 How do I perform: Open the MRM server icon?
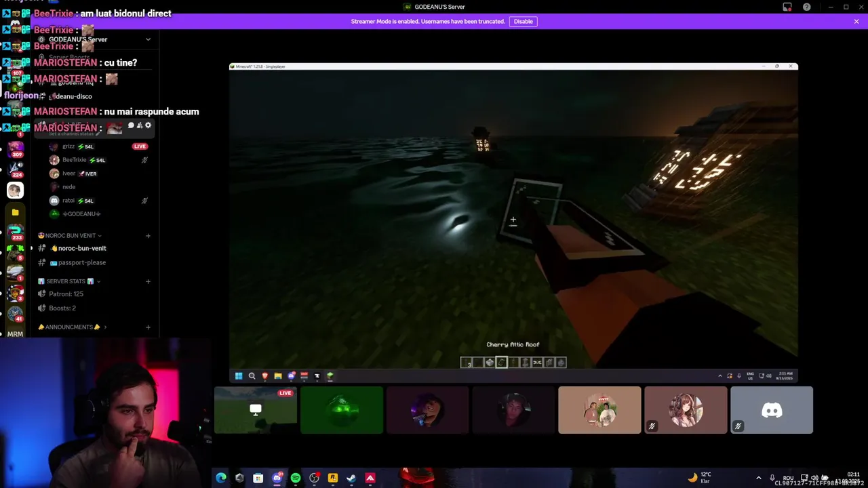tap(15, 333)
